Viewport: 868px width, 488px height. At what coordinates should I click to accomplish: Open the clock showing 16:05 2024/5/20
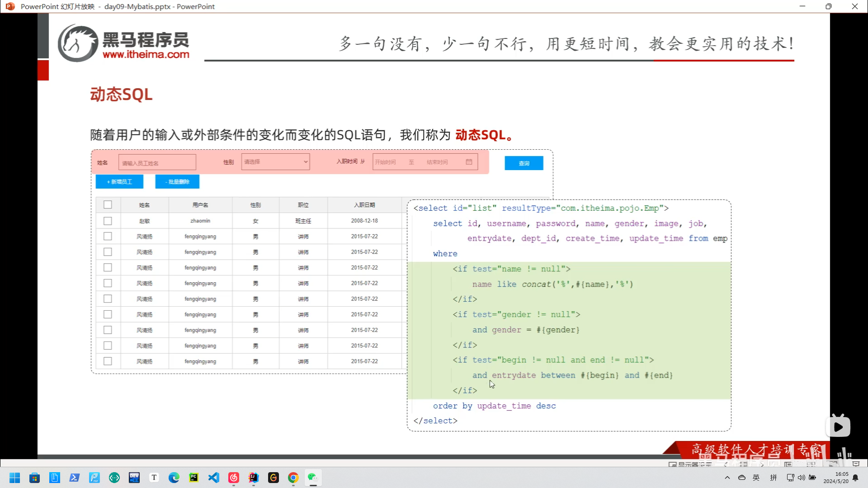[x=836, y=478]
